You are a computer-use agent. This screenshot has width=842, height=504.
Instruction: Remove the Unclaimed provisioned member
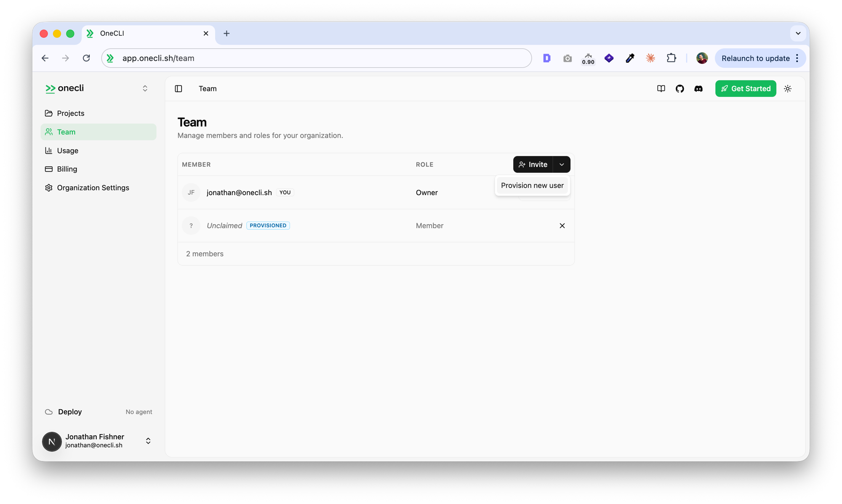pos(562,225)
